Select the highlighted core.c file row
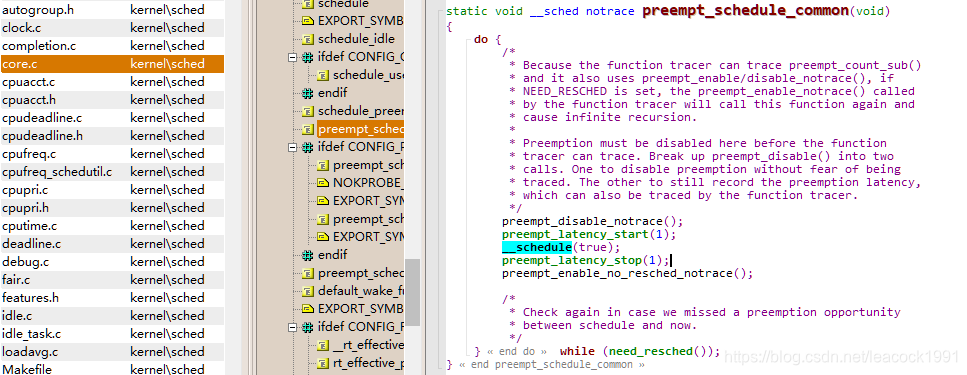Screen dimensions: 967x375 [x=112, y=64]
